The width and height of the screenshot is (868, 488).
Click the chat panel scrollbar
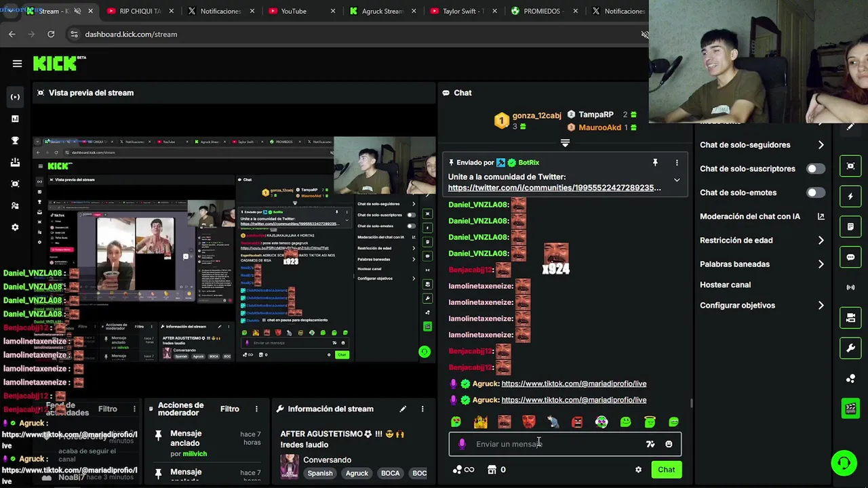coord(691,403)
